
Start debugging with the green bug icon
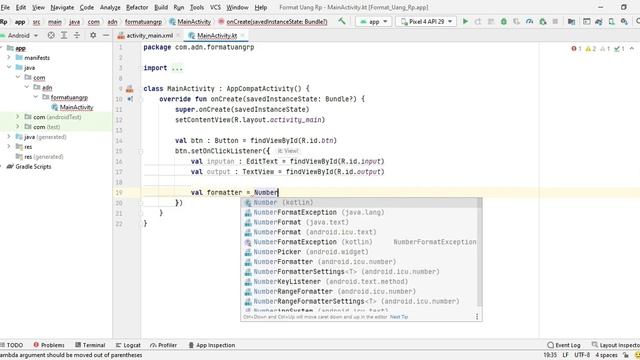tap(504, 22)
